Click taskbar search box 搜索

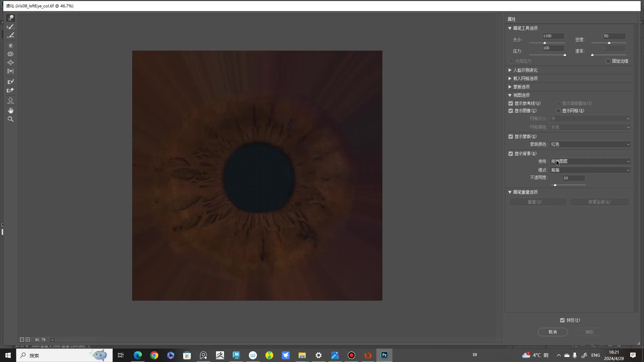point(64,355)
